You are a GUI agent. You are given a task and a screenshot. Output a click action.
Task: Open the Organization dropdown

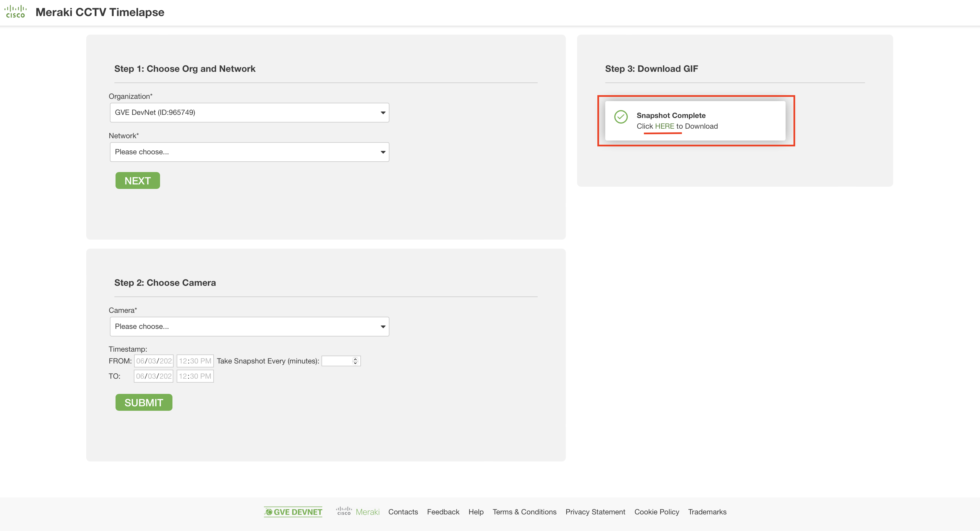249,113
